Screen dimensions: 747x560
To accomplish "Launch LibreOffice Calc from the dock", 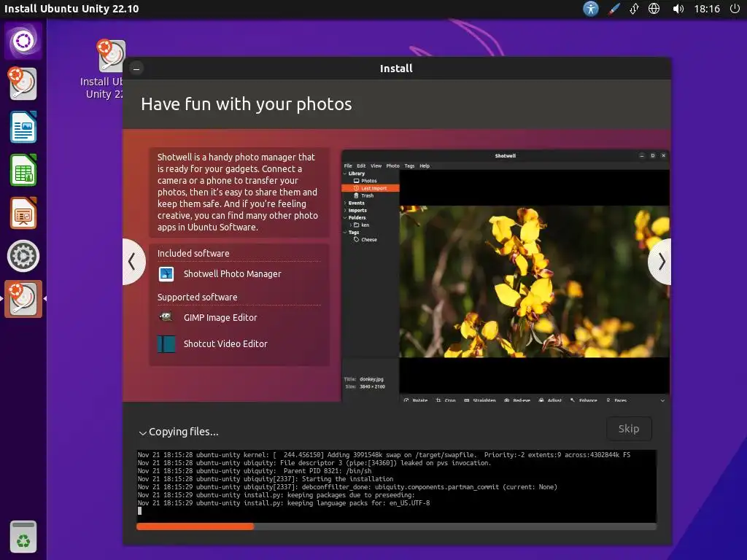I will click(x=23, y=170).
